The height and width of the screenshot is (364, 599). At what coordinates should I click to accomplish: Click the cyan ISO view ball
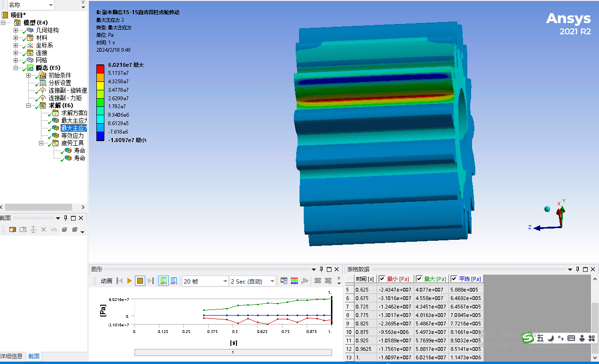(x=547, y=209)
